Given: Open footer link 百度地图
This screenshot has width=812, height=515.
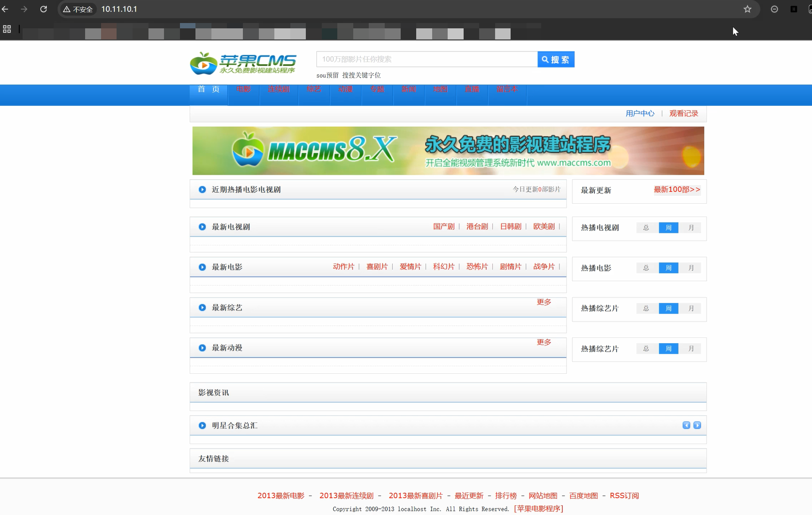Looking at the screenshot, I should click(x=584, y=496).
